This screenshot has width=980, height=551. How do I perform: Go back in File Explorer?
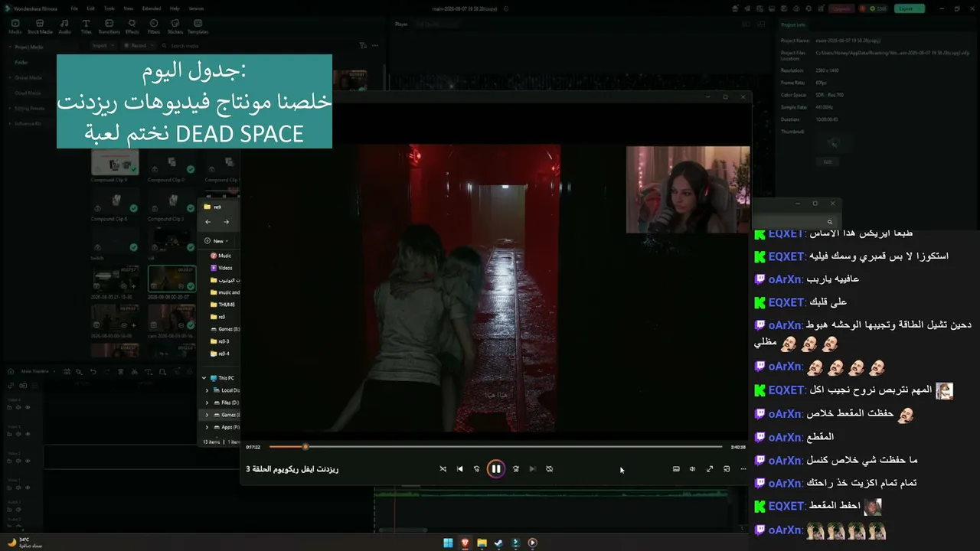(x=207, y=222)
